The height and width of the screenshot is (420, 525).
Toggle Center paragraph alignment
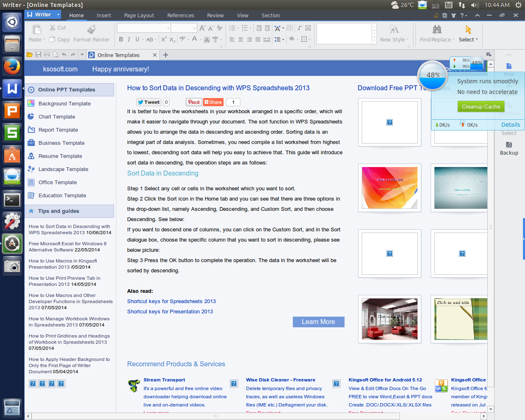(x=241, y=39)
